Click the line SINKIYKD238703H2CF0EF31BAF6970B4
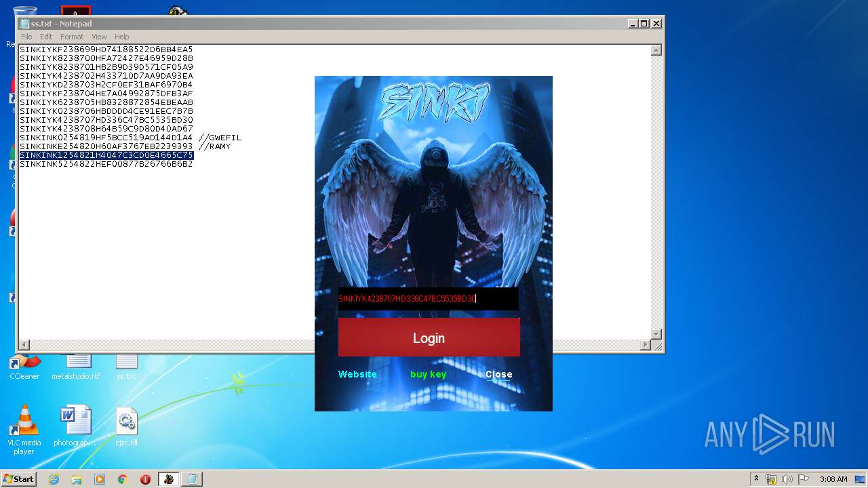This screenshot has height=488, width=868. (x=106, y=85)
